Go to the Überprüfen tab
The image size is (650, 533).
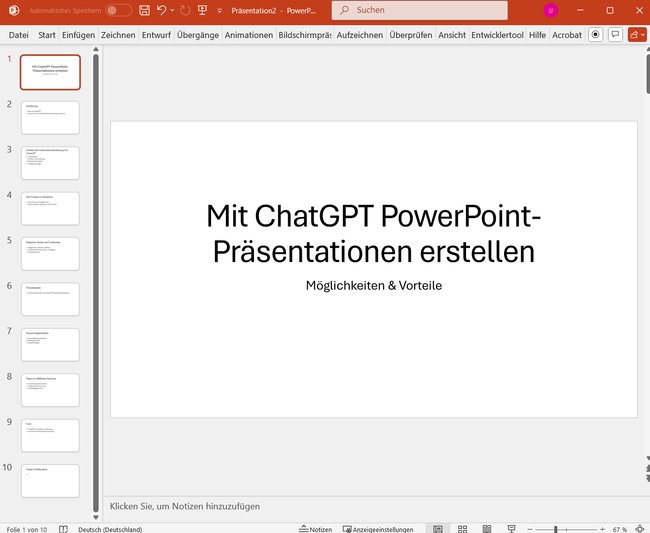pyautogui.click(x=411, y=35)
